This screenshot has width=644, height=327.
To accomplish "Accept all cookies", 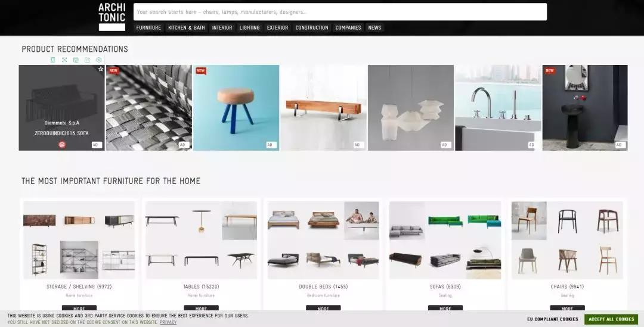I will (611, 319).
